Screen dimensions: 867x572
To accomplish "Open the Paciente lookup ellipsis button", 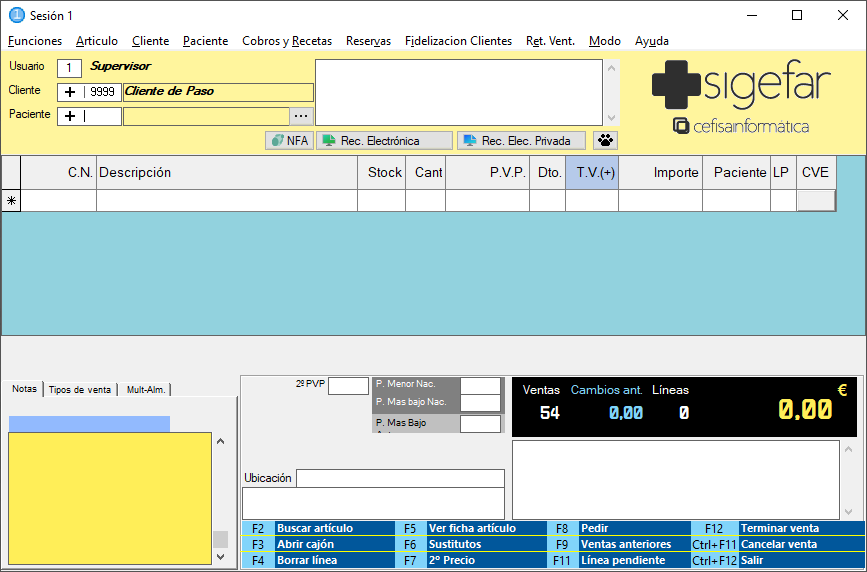I will coord(301,116).
